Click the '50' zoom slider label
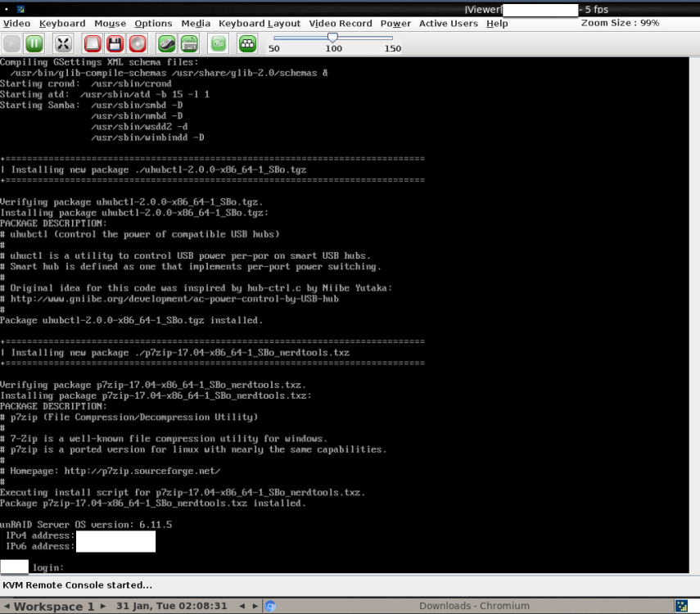Image resolution: width=700 pixels, height=614 pixels. pyautogui.click(x=273, y=48)
